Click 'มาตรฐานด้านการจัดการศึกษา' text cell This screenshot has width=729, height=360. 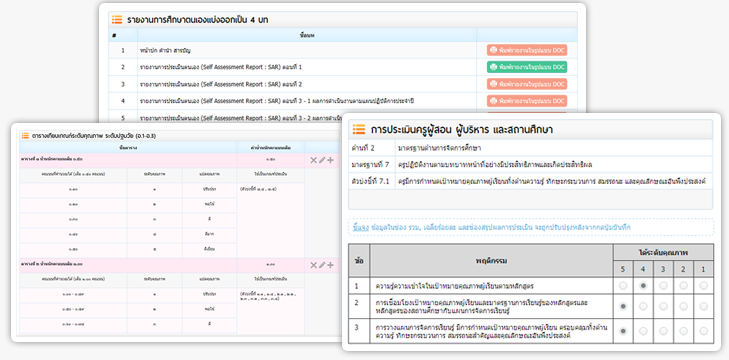point(554,148)
